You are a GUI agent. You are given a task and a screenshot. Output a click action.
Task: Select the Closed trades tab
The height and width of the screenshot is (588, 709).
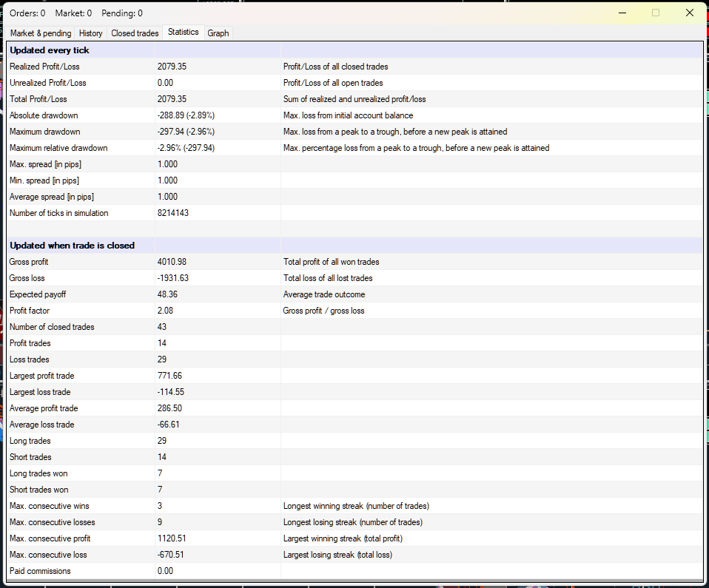[135, 33]
